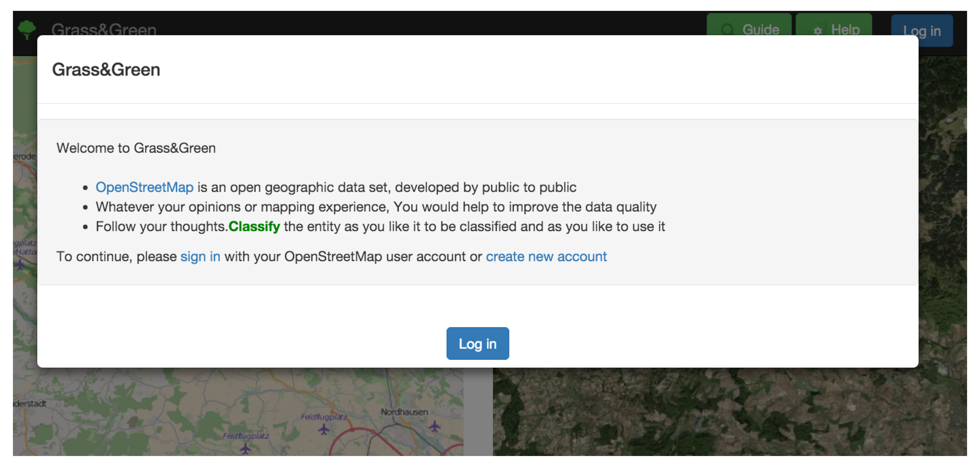Follow the sign in link
Screen dimensions: 980x471
click(200, 257)
